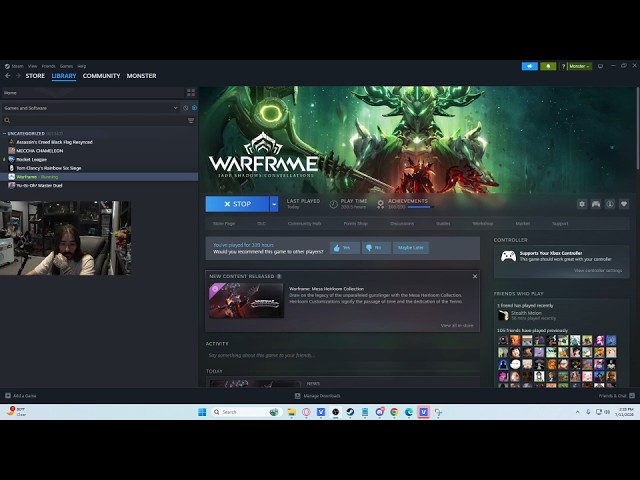640x480 pixels.
Task: Switch to collections grid view icon
Action: pyautogui.click(x=191, y=93)
